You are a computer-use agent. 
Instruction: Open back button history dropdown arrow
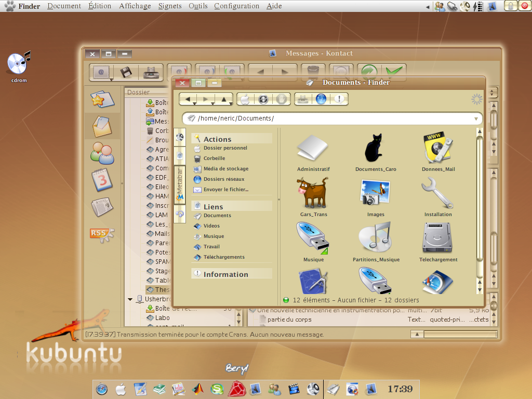point(195,103)
